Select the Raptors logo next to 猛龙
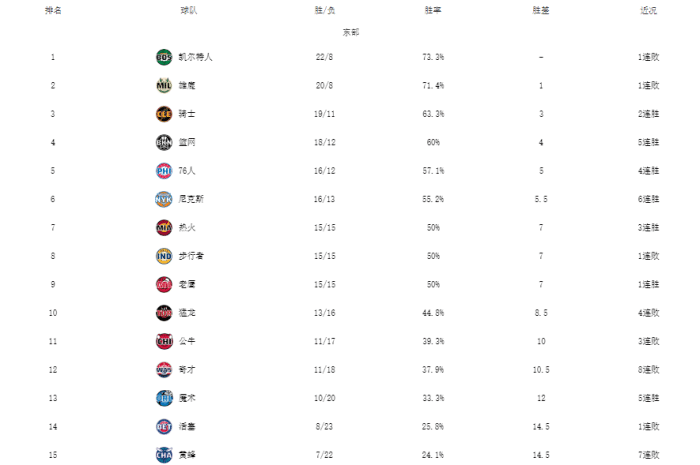The height and width of the screenshot is (465, 700). coord(164,313)
